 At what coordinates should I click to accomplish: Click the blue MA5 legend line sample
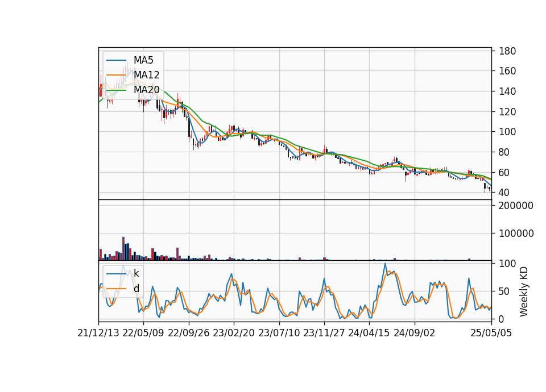point(116,61)
